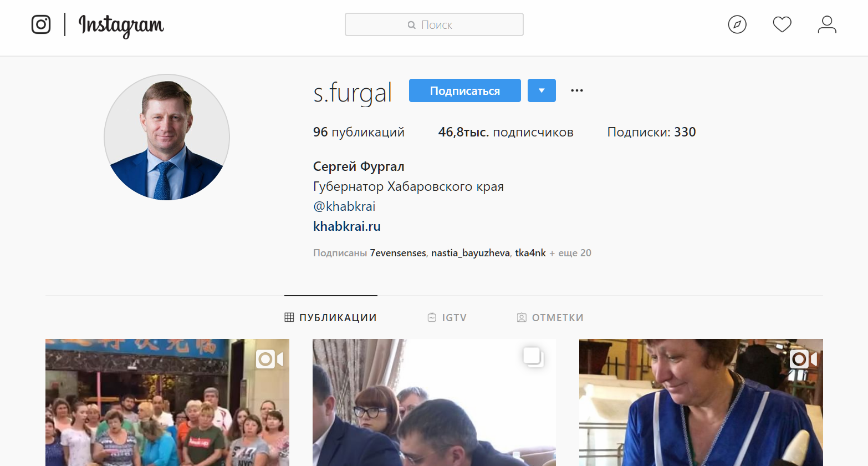Open the woman in blue video post

point(701,402)
